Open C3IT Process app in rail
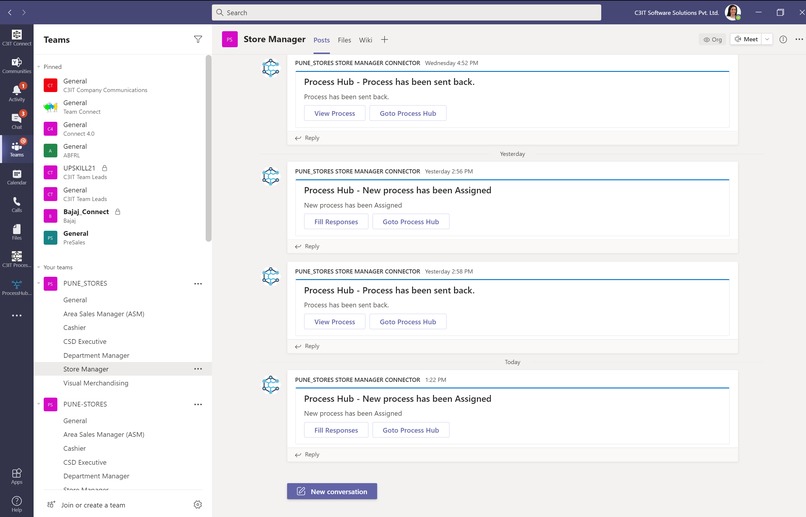 tap(16, 260)
